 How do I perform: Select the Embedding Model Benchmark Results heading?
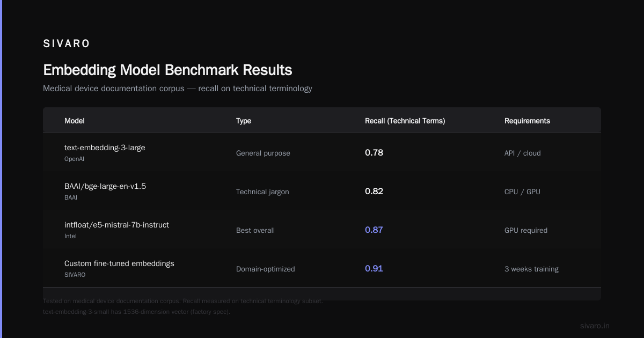[167, 70]
